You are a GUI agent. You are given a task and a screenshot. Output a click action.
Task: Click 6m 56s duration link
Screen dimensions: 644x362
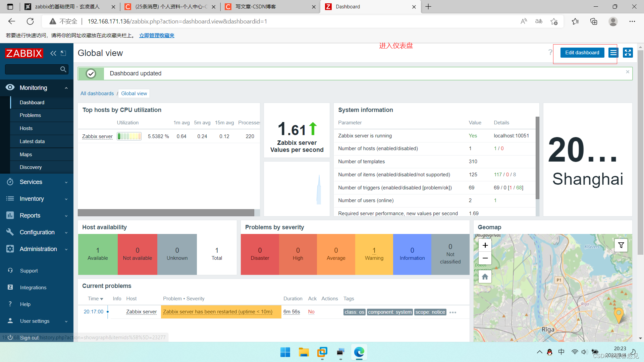[x=291, y=312]
